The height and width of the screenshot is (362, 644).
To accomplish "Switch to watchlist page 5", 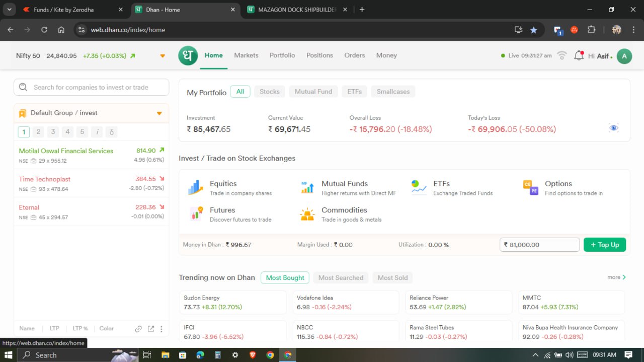I will (x=82, y=132).
